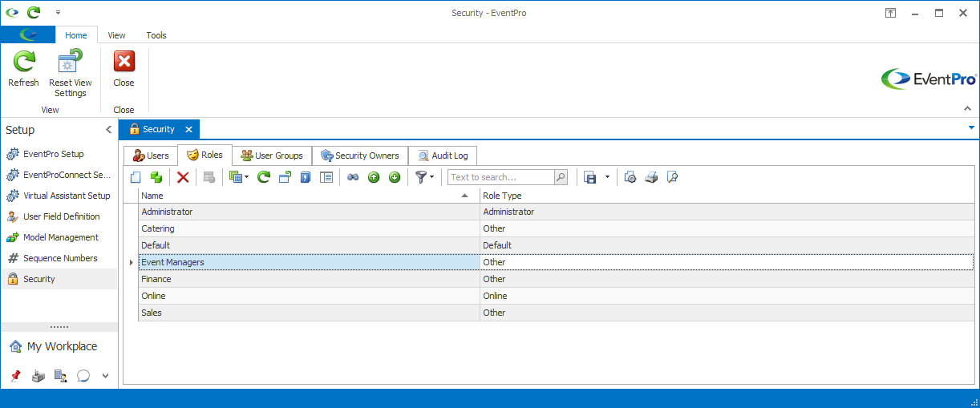The width and height of the screenshot is (980, 408).
Task: Click the building with person icon in the sidebar footer
Action: 60,375
